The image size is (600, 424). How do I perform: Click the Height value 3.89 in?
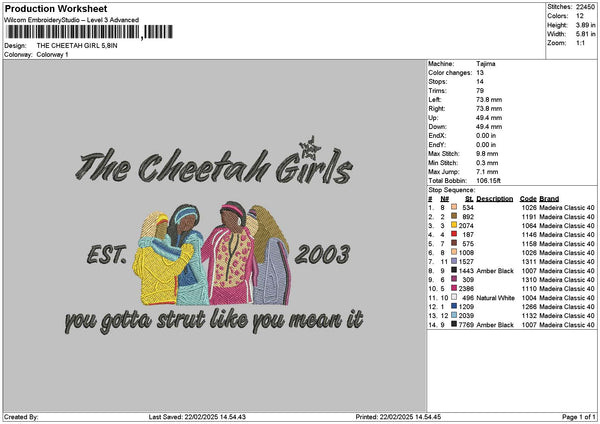pos(585,25)
